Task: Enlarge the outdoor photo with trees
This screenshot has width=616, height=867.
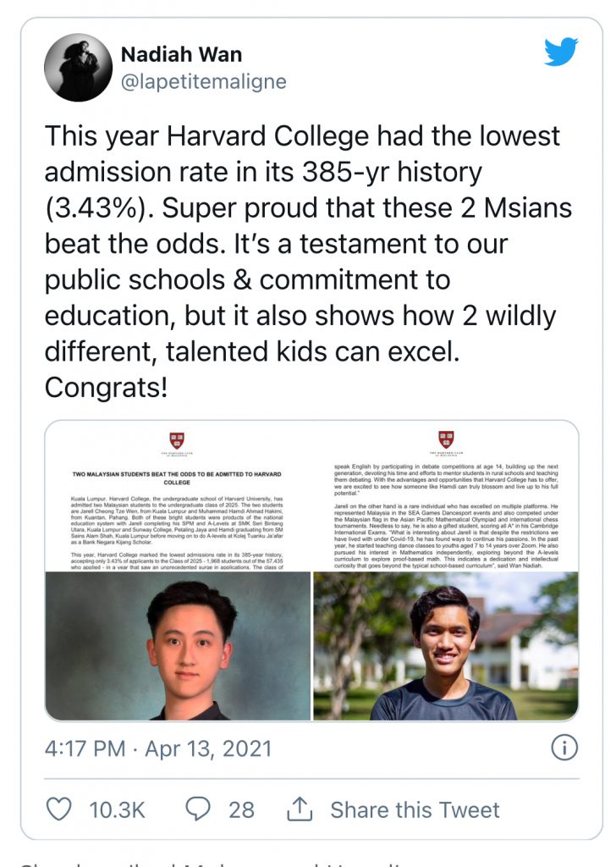Action: coord(446,648)
